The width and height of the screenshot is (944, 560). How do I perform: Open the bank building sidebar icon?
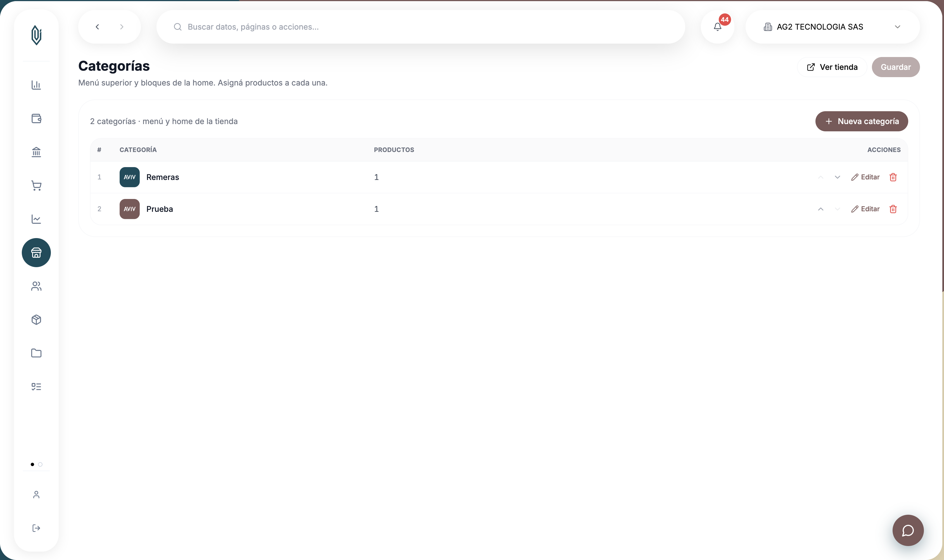pos(36,152)
